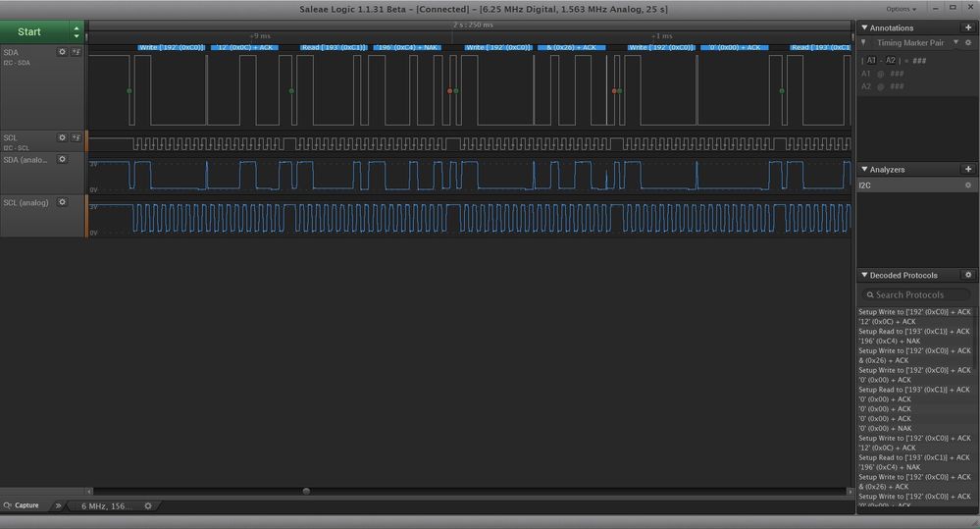Click the '& (0x26) + ACK' waveform bubble
This screenshot has height=529, width=980.
[571, 47]
